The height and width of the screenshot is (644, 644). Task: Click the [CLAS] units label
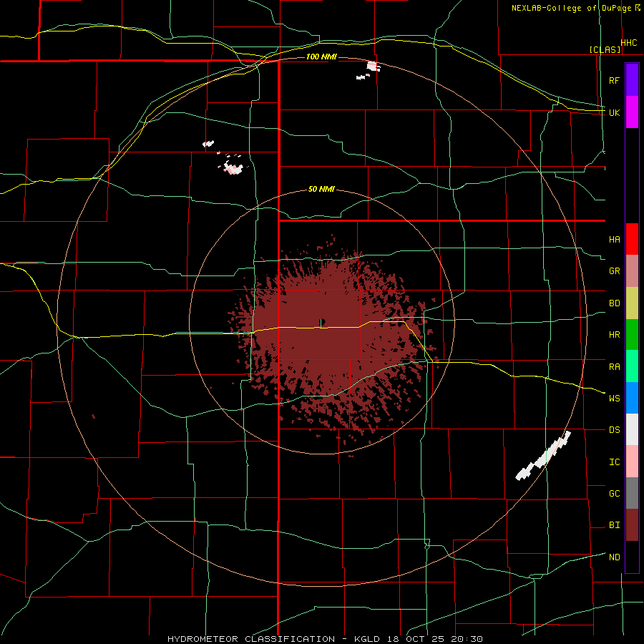(x=605, y=49)
